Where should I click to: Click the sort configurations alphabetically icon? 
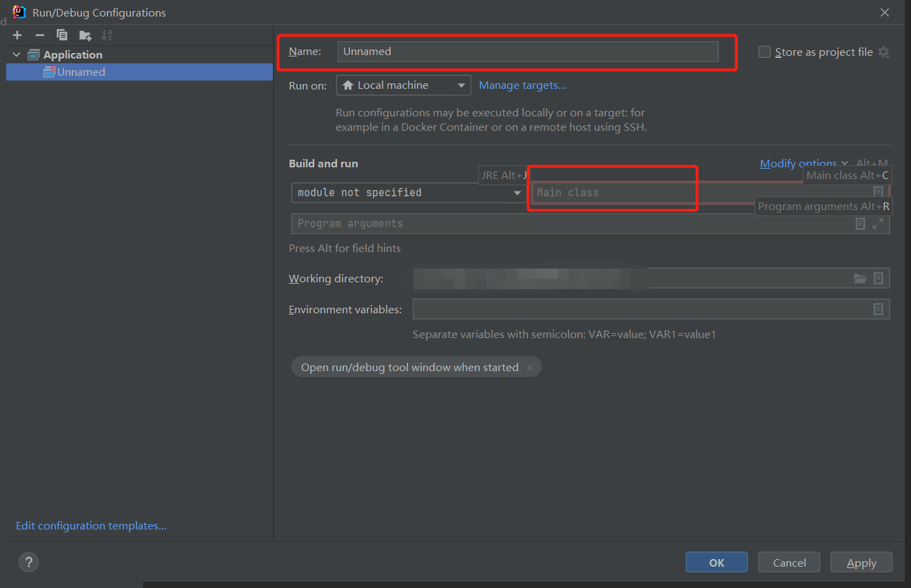[107, 35]
